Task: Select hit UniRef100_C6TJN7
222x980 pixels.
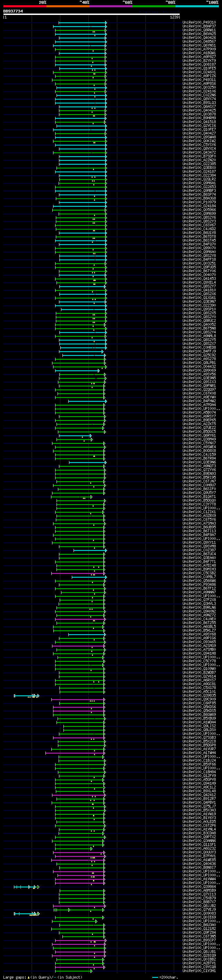Action: [x=199, y=481]
